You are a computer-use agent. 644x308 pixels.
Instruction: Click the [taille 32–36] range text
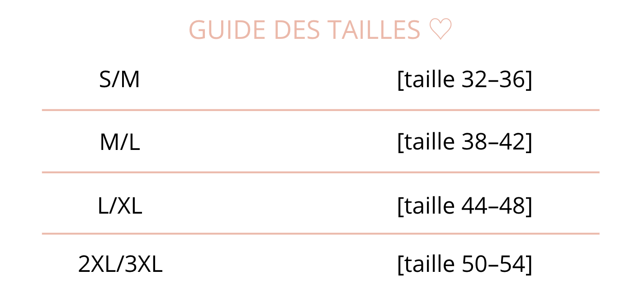[464, 80]
